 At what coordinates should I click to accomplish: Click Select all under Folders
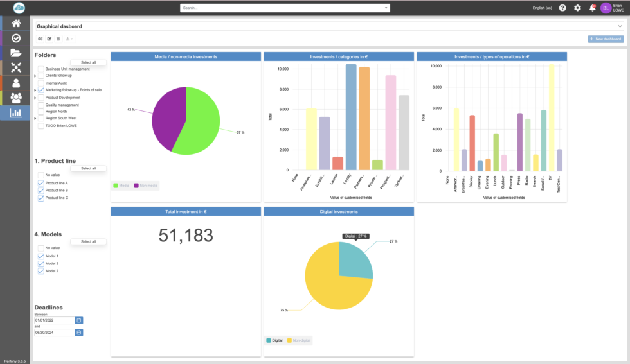point(88,62)
